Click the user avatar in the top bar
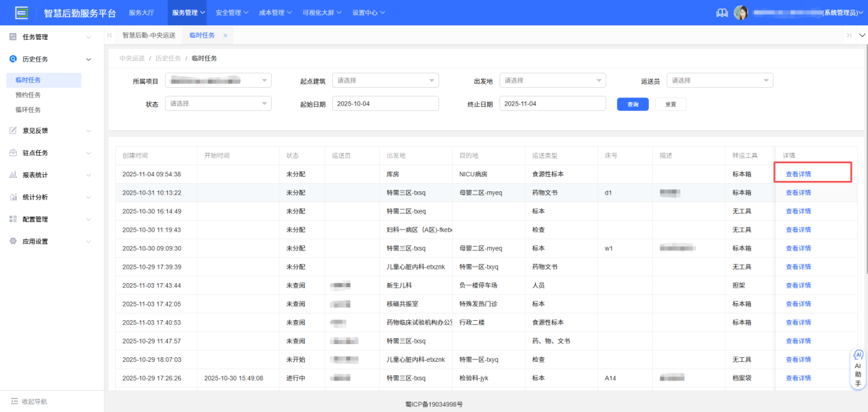The width and height of the screenshot is (868, 412). point(741,12)
